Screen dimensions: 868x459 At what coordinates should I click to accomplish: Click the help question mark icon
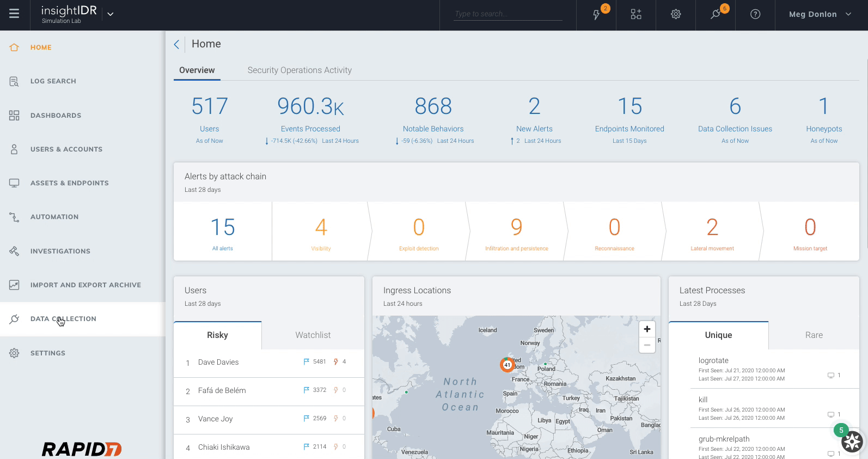pos(755,15)
